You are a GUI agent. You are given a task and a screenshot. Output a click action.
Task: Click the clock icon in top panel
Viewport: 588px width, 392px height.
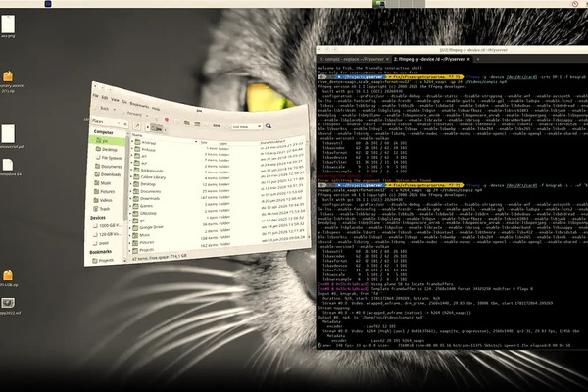[575, 4]
